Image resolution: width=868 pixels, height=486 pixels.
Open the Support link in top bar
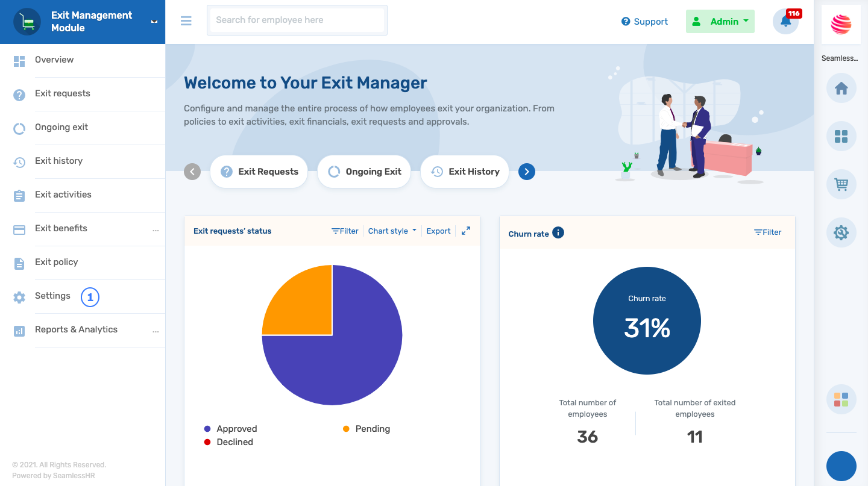click(x=644, y=22)
